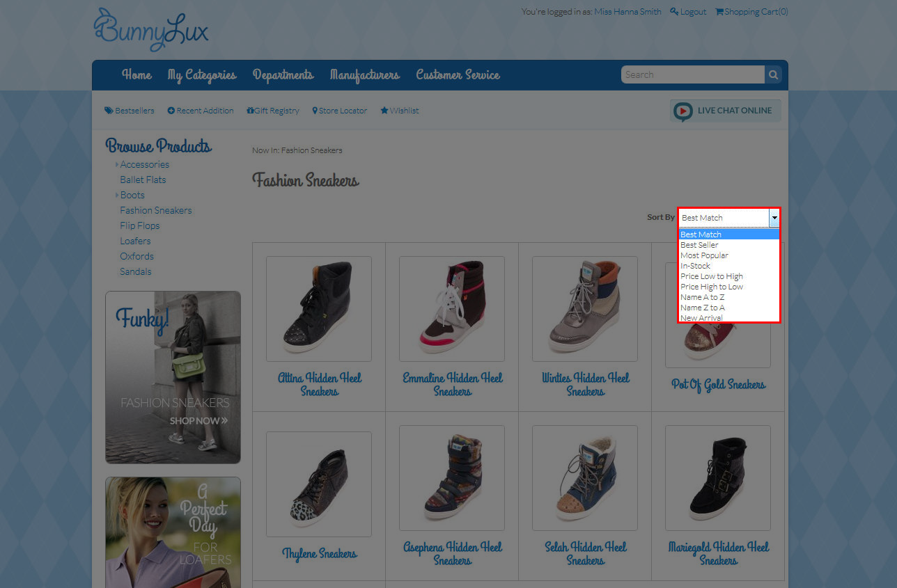Image resolution: width=897 pixels, height=588 pixels.
Task: Browse the Accessories category
Action: 145,165
